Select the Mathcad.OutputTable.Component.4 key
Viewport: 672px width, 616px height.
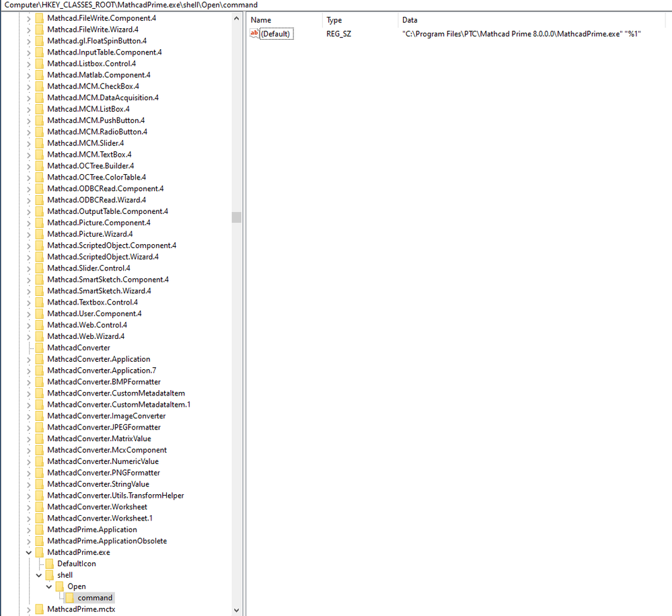point(108,211)
